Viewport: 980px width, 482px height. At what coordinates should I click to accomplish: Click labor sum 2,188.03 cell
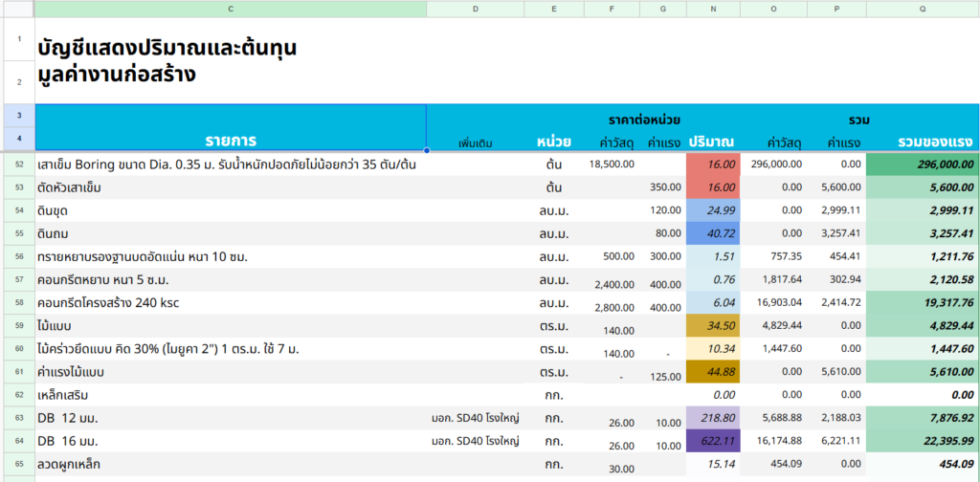836,418
